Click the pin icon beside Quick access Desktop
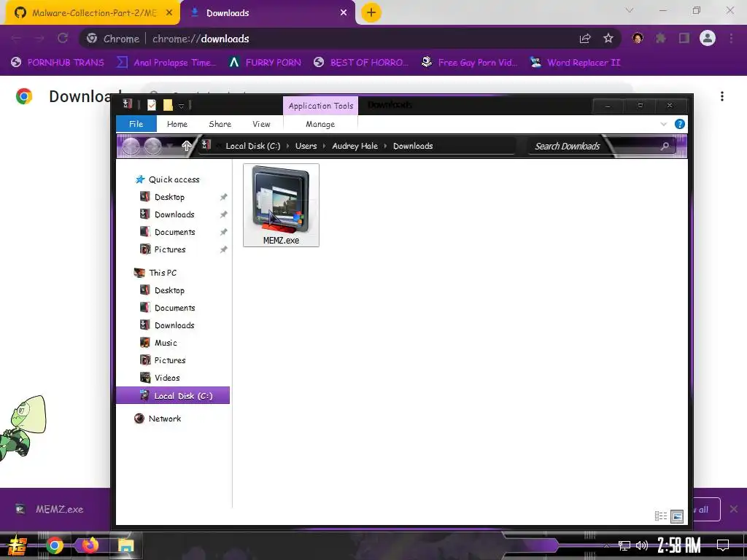747x560 pixels. (x=223, y=197)
